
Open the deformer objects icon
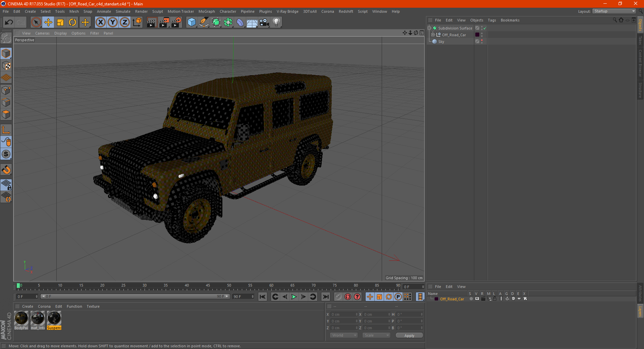tap(240, 22)
